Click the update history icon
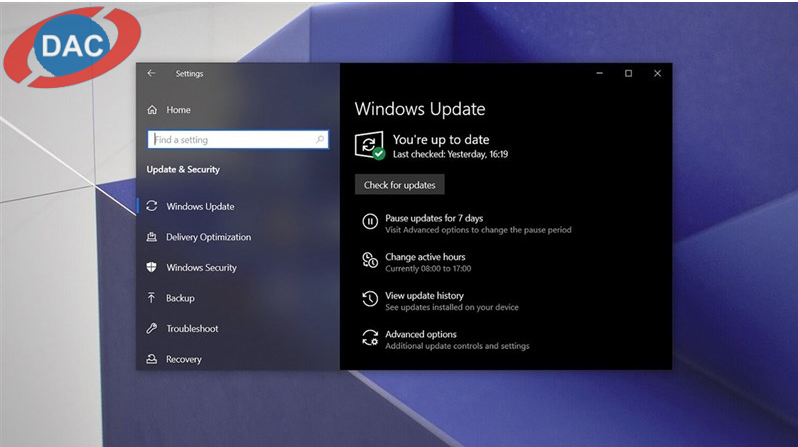 [370, 299]
